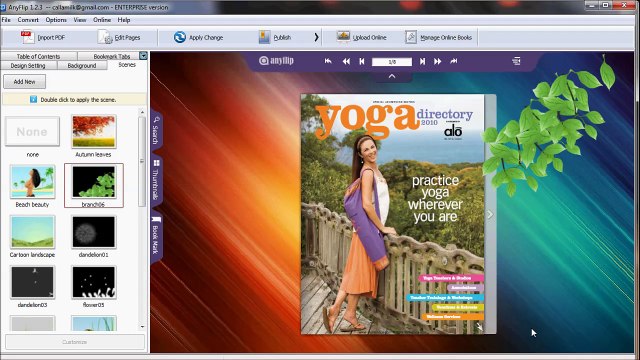Image resolution: width=640 pixels, height=360 pixels.
Task: Select the Scenes tab
Action: pyautogui.click(x=127, y=65)
